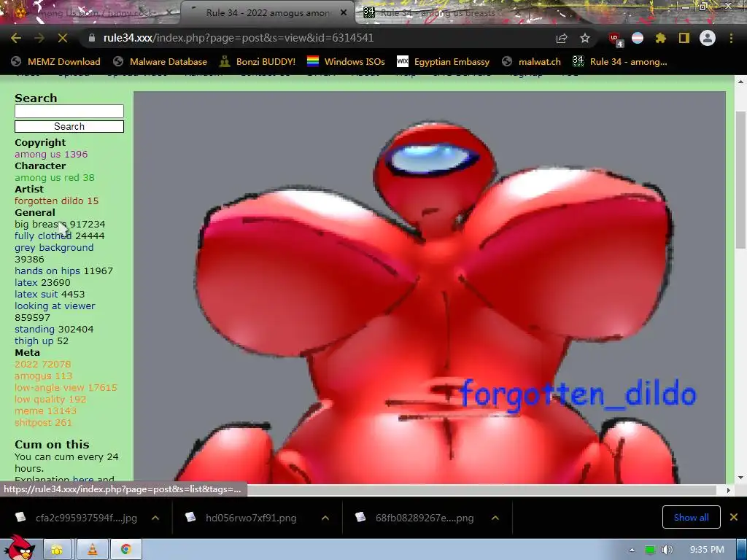Open the latex tag link

(x=26, y=282)
